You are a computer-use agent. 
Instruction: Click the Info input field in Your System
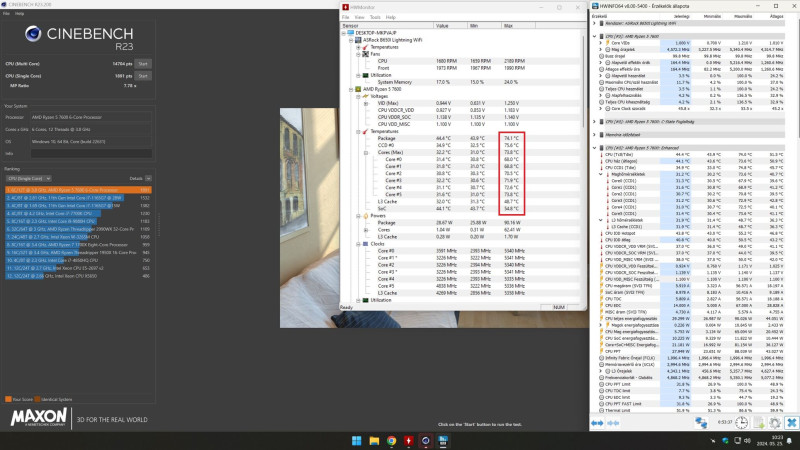91,154
